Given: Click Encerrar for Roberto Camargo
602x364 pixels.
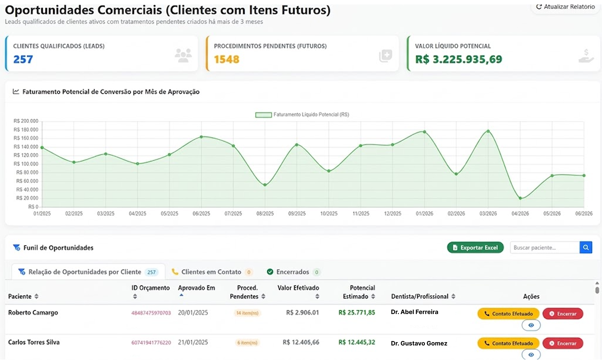Looking at the screenshot, I should pos(563,314).
